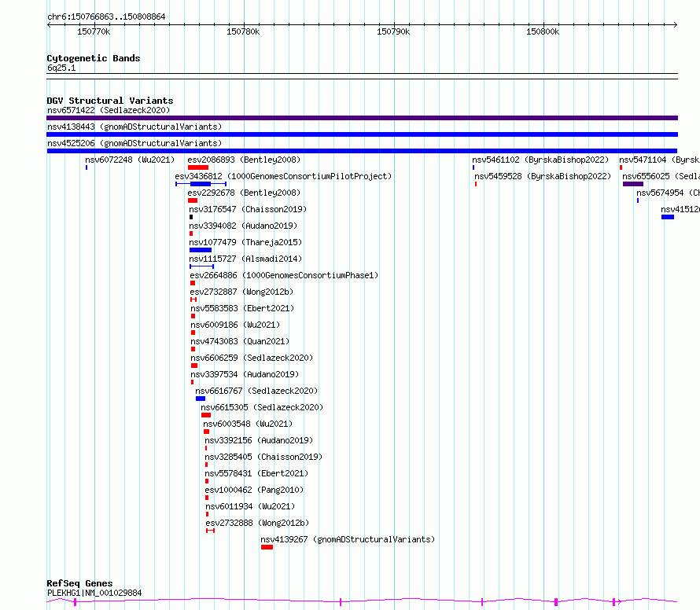The width and height of the screenshot is (700, 610).
Task: Select esv3436812 1000Genomes pilot variant glyph
Action: 201,184
